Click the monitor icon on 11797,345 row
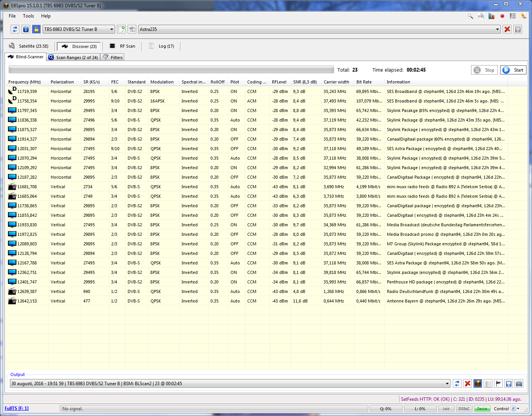532x416 pixels. [12, 110]
